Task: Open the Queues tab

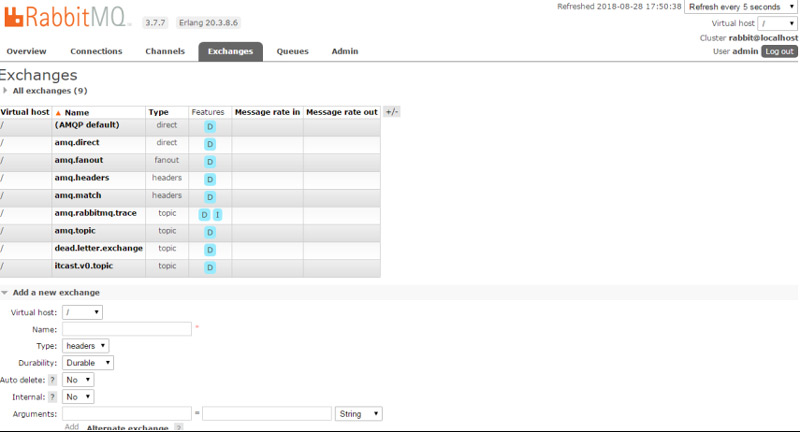Action: click(293, 52)
